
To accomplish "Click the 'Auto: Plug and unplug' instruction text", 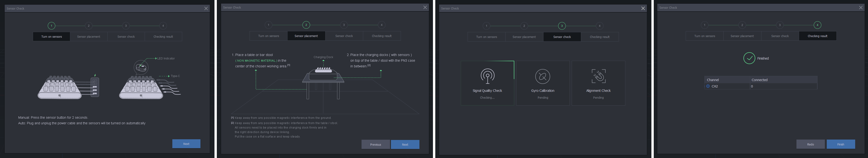I will coord(82,123).
